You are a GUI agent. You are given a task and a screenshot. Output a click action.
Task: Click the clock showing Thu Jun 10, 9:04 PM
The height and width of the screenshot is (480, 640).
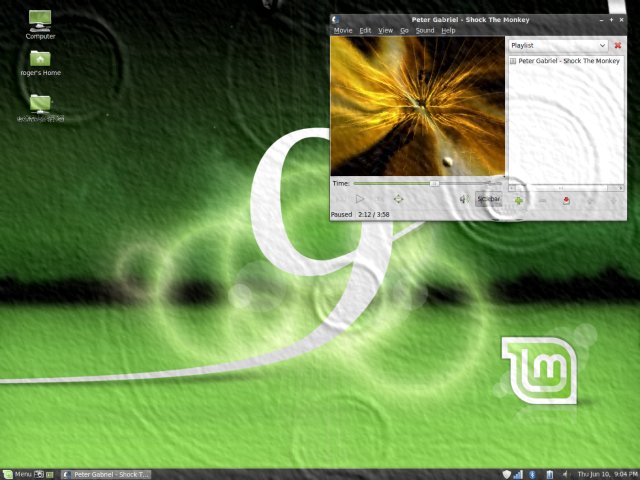coord(607,474)
